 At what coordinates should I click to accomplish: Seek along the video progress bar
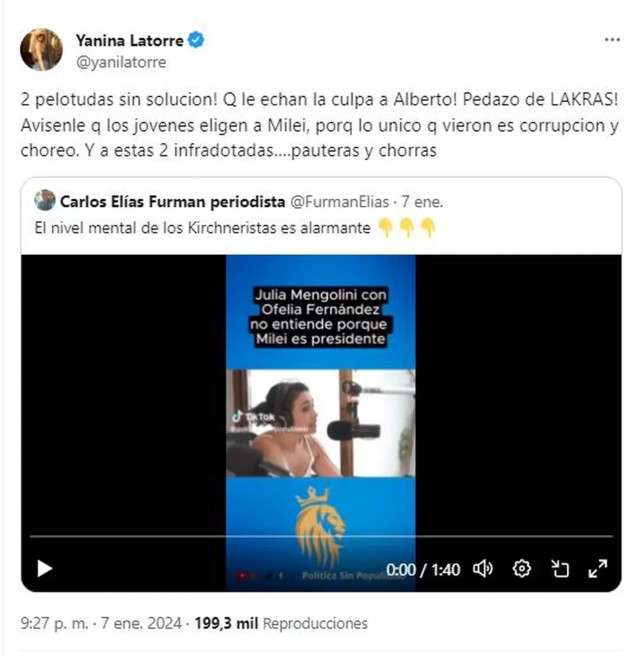click(x=321, y=536)
